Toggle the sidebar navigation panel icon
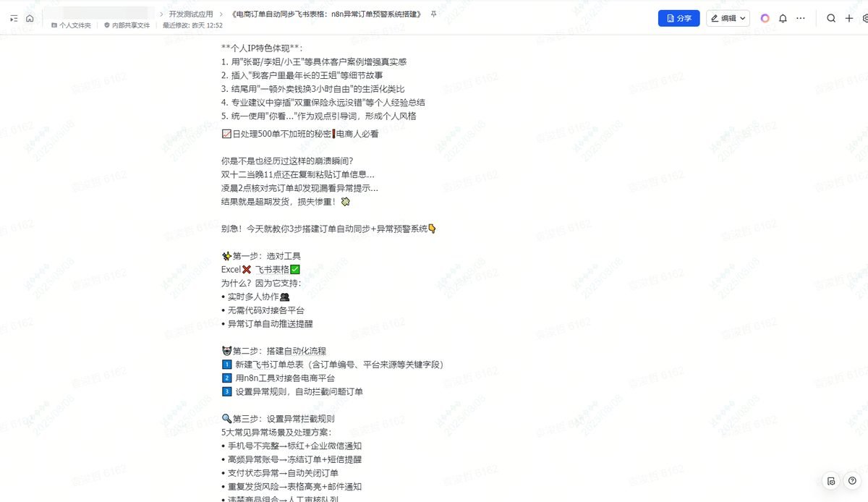868x502 pixels. tap(14, 18)
